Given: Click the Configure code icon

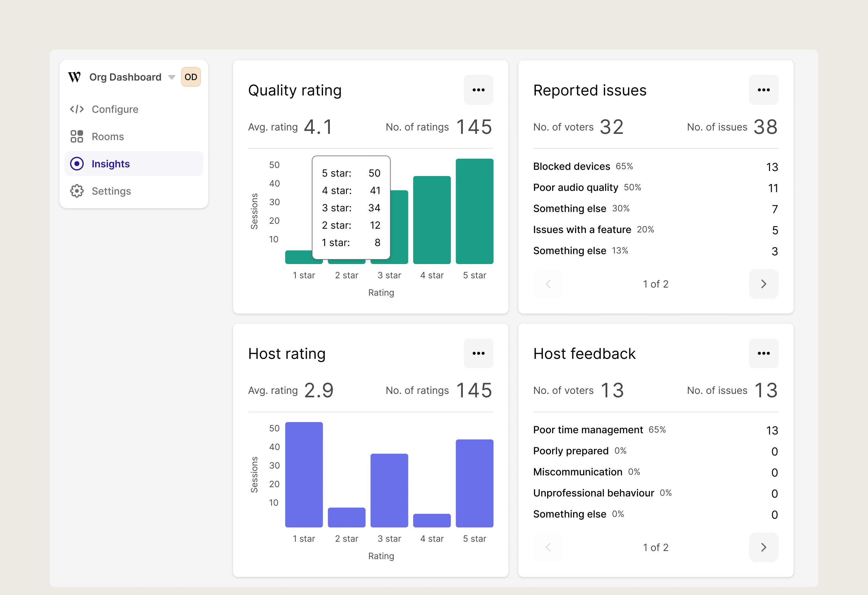Looking at the screenshot, I should [77, 109].
